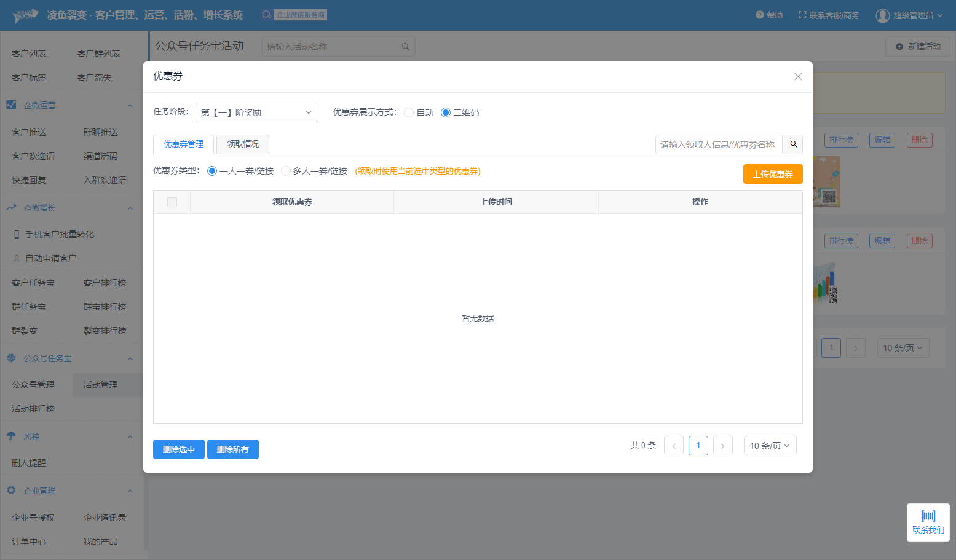Close the 优惠券 dialog with X icon

tap(798, 77)
